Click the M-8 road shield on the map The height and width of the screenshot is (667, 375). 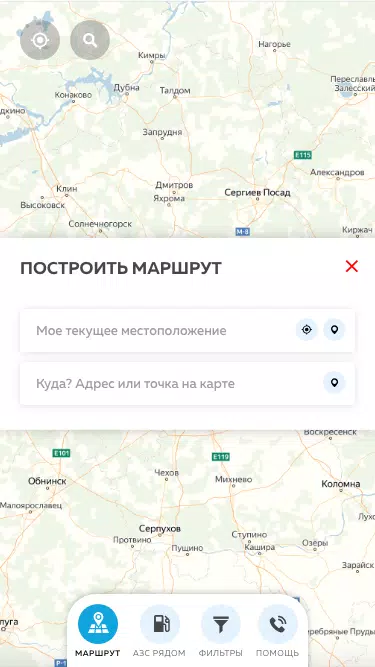242,231
